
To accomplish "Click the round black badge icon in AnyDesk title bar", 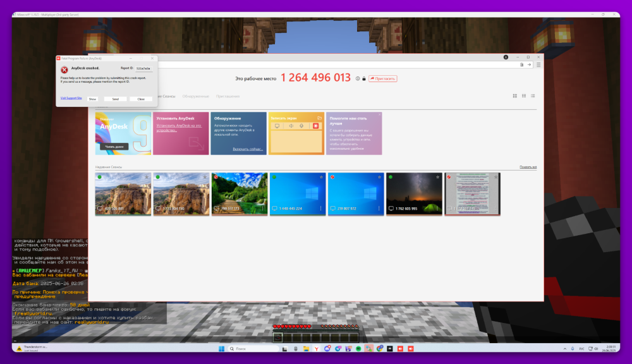I will click(506, 58).
